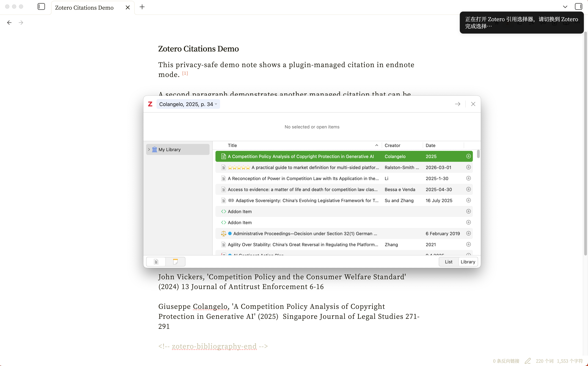Image resolution: width=588 pixels, height=366 pixels.
Task: Click the 'My Library' label in the tree
Action: click(x=169, y=149)
